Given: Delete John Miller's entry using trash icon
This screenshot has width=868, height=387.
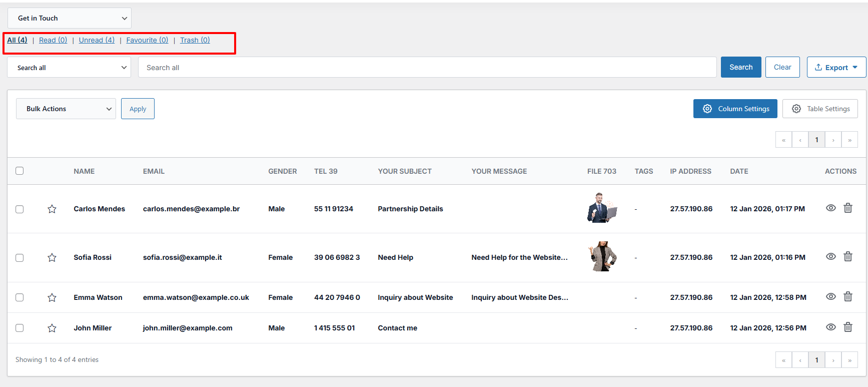Looking at the screenshot, I should tap(847, 327).
